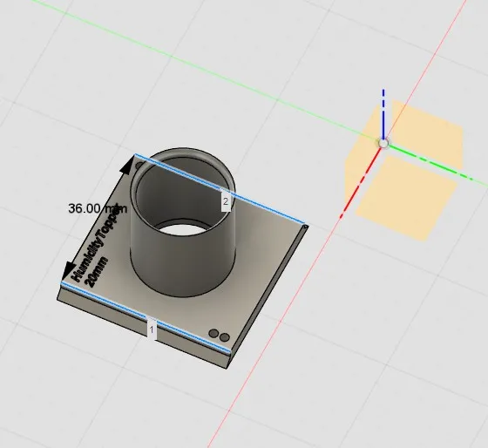The image size is (488, 448).
Task: Select the blue vertical Z axis
Action: click(x=383, y=114)
